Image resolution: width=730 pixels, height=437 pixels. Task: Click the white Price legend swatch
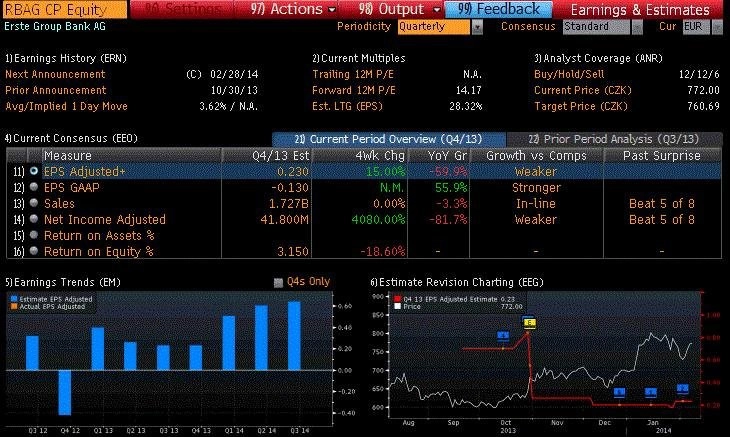(x=398, y=307)
